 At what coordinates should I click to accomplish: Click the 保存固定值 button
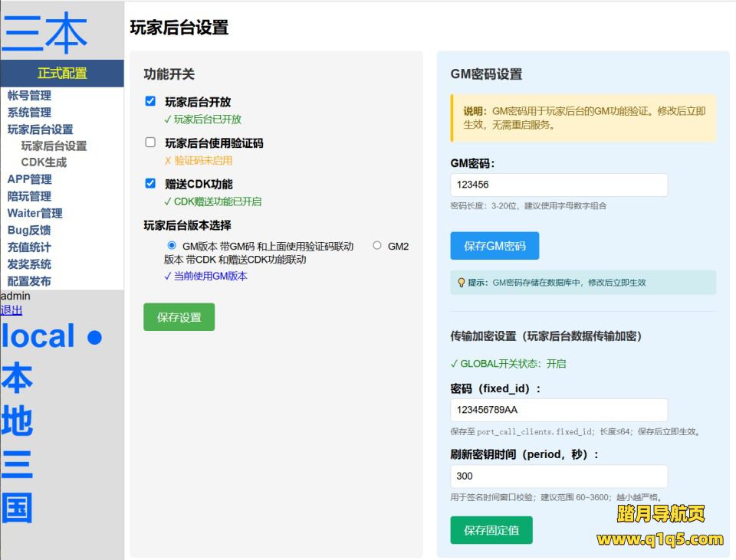click(x=491, y=529)
